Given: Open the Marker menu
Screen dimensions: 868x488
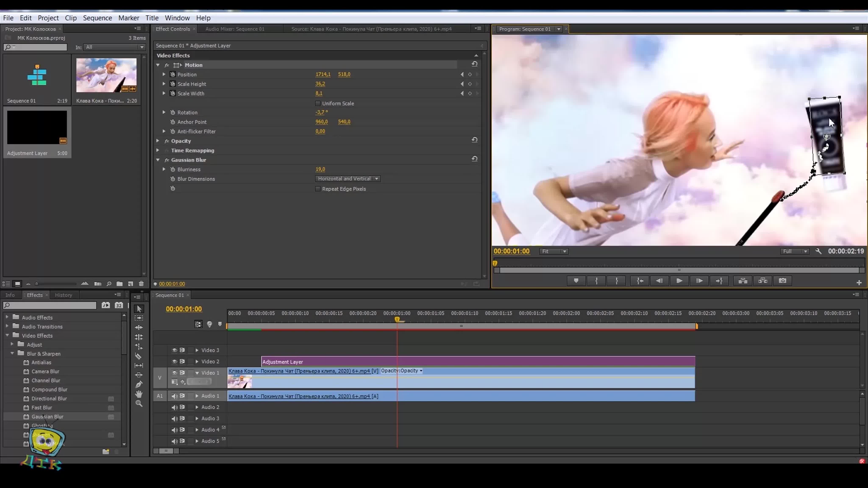Looking at the screenshot, I should pos(129,18).
